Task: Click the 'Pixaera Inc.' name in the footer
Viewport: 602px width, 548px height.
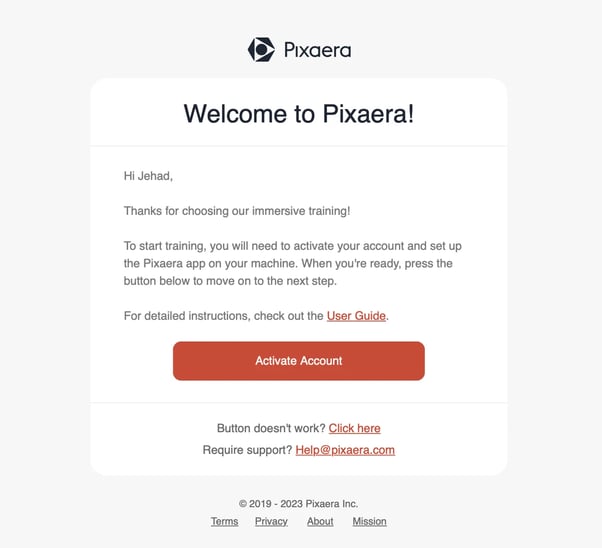Action: click(x=334, y=504)
